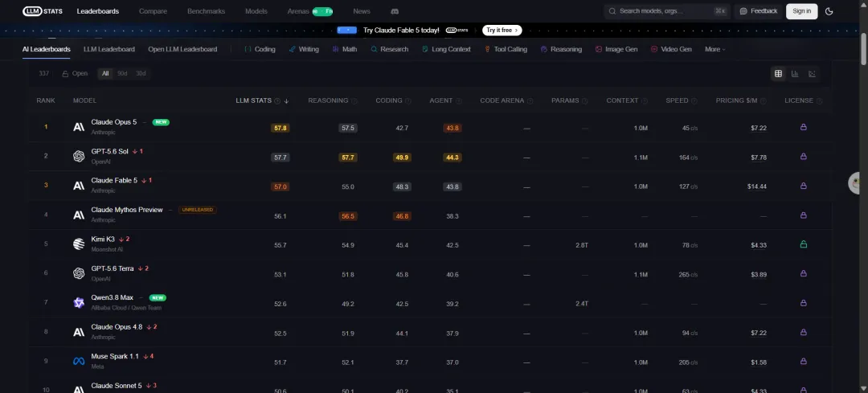Click the Qwen logo in Qwen3.8 Max row
The image size is (868, 393).
[79, 303]
